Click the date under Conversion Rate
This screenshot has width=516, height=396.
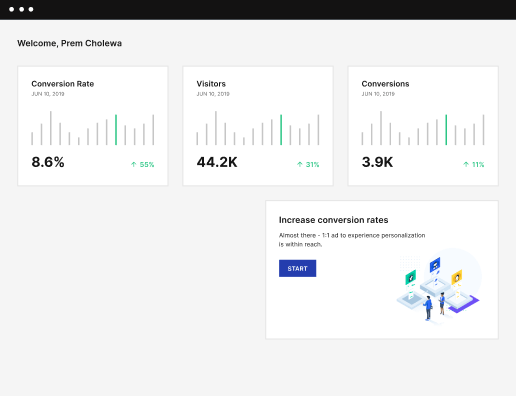pyautogui.click(x=48, y=94)
